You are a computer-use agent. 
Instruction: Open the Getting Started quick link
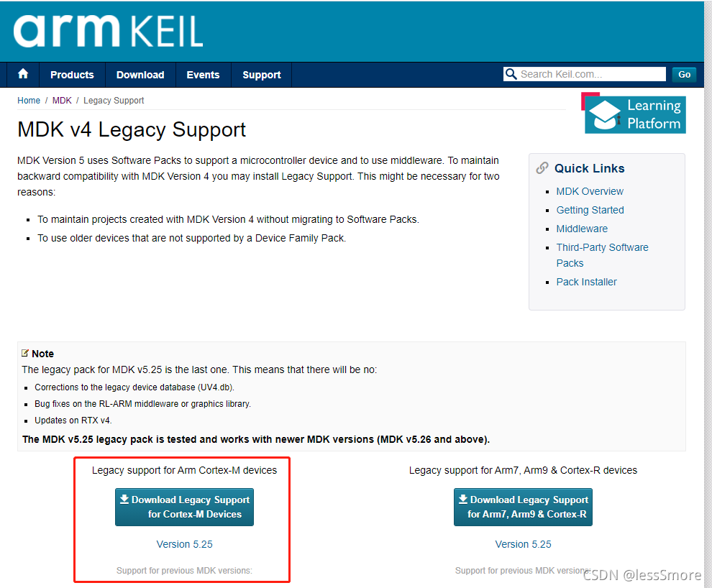pos(590,210)
